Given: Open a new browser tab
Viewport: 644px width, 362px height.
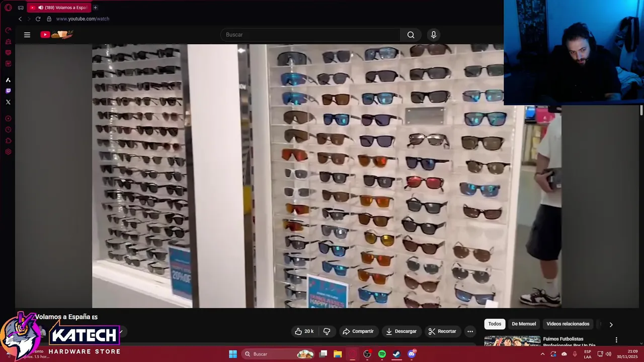Looking at the screenshot, I should [95, 8].
